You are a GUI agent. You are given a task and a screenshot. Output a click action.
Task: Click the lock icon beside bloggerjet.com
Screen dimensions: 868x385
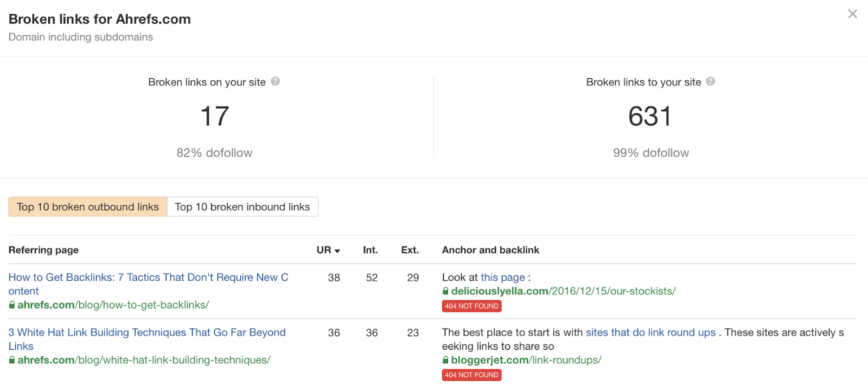[x=445, y=360]
